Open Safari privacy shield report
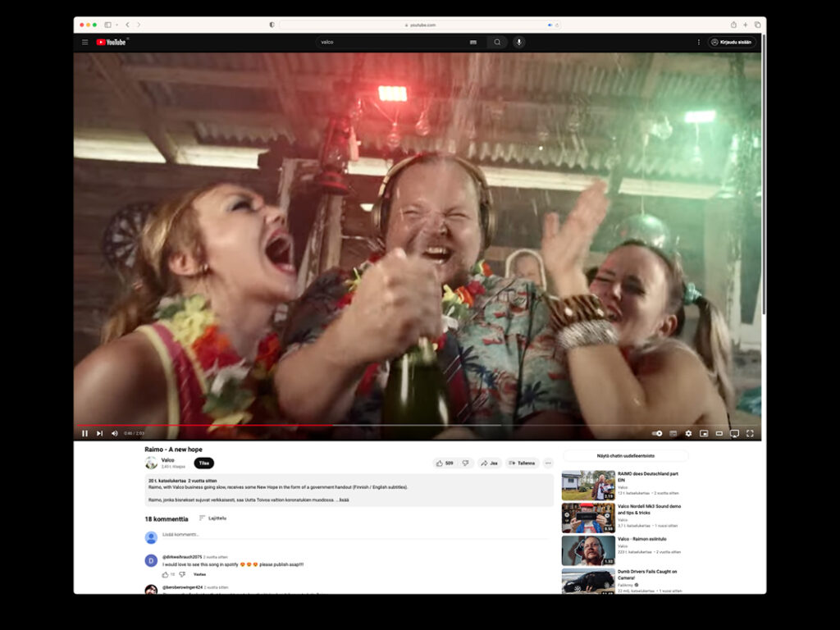 [x=272, y=25]
